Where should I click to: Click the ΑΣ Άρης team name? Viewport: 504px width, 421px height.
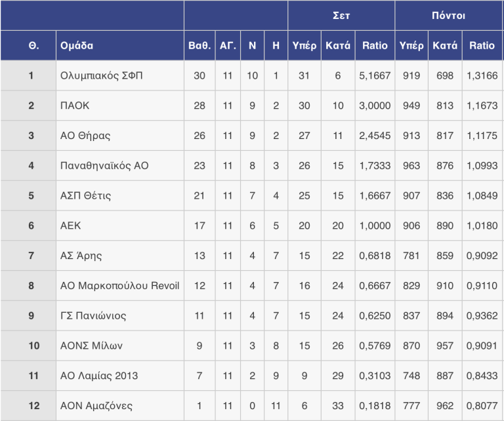[x=81, y=256]
